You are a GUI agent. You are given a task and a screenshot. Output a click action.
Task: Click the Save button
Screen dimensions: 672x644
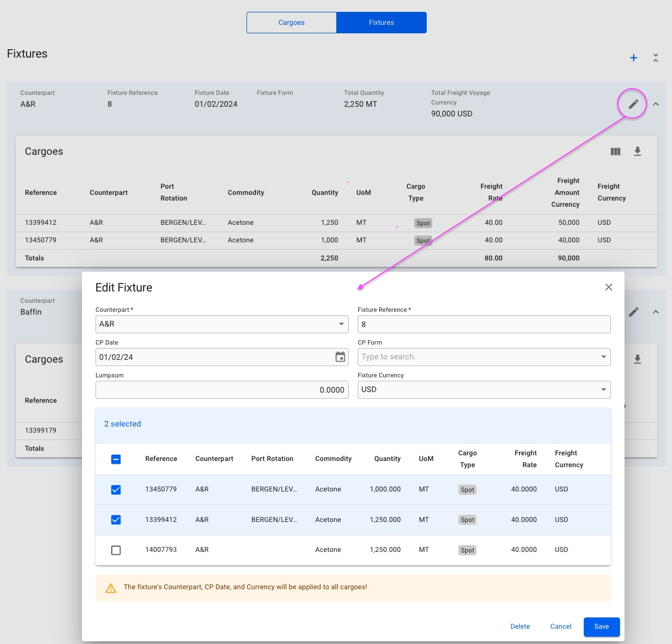point(601,626)
